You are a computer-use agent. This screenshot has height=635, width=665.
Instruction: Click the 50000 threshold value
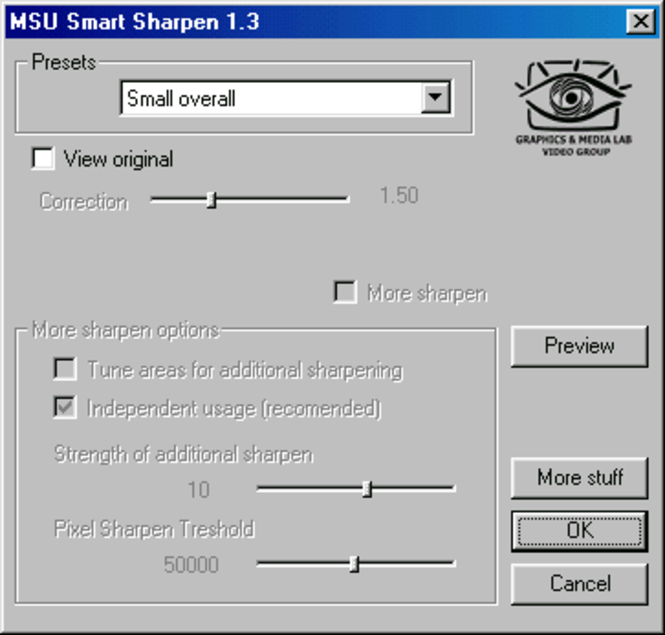click(191, 565)
